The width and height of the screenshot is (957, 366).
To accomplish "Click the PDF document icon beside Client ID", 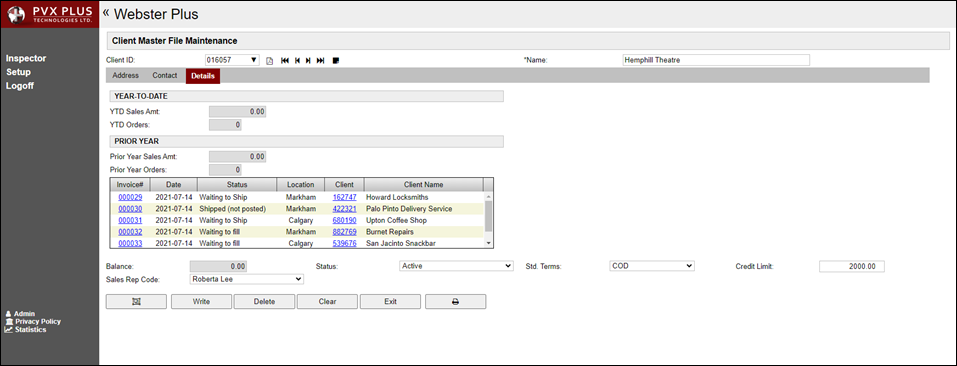I will click(269, 60).
